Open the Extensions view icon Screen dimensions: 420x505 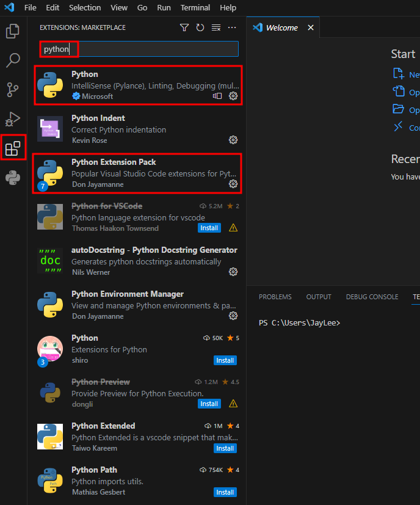13,148
